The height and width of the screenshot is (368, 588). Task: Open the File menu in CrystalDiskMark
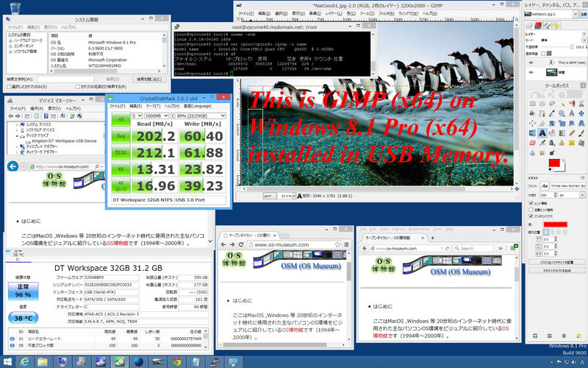coord(118,106)
